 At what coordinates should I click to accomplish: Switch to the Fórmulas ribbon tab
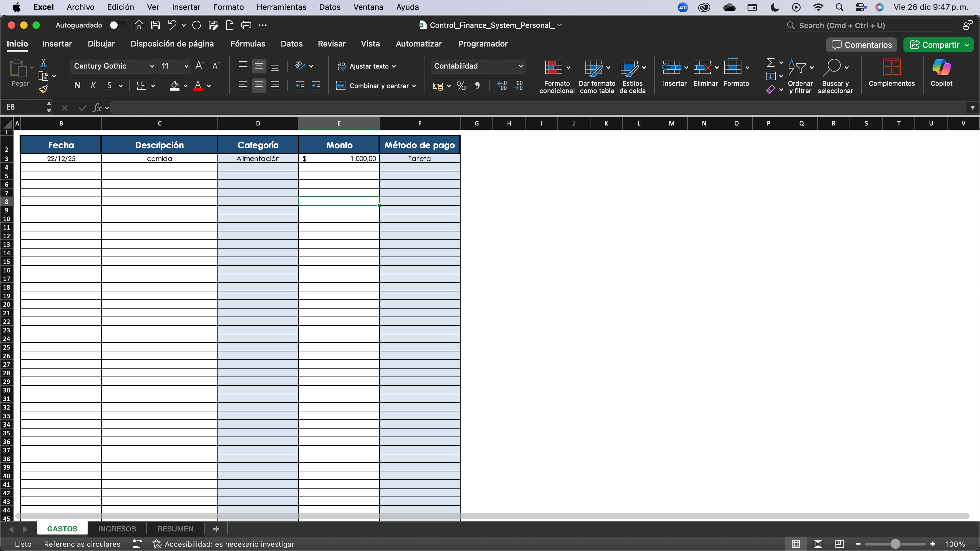click(248, 44)
